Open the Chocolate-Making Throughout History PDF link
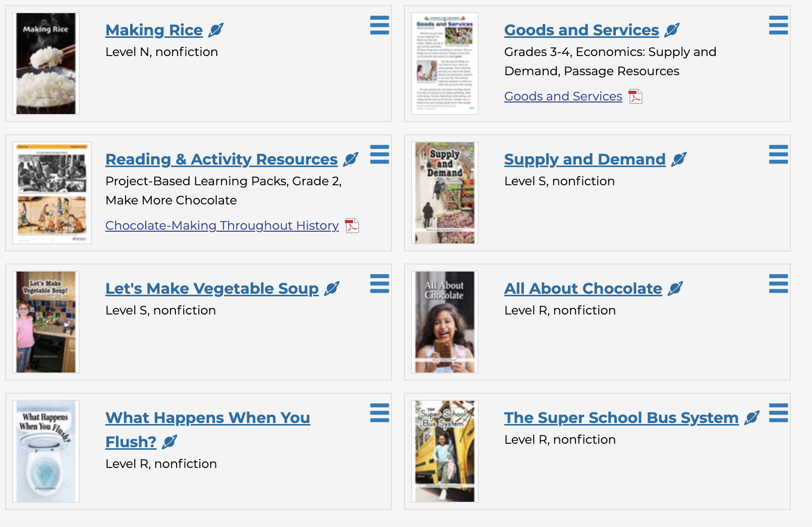This screenshot has width=812, height=527. (x=222, y=226)
